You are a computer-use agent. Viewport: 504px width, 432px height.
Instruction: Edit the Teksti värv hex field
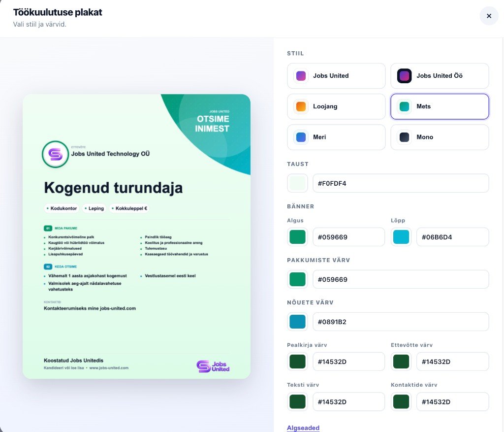point(349,402)
